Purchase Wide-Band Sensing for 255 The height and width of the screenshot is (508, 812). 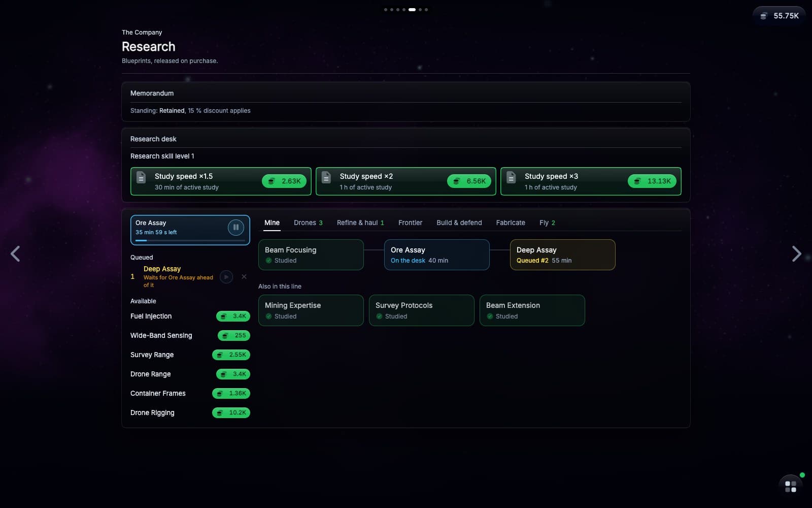click(234, 335)
